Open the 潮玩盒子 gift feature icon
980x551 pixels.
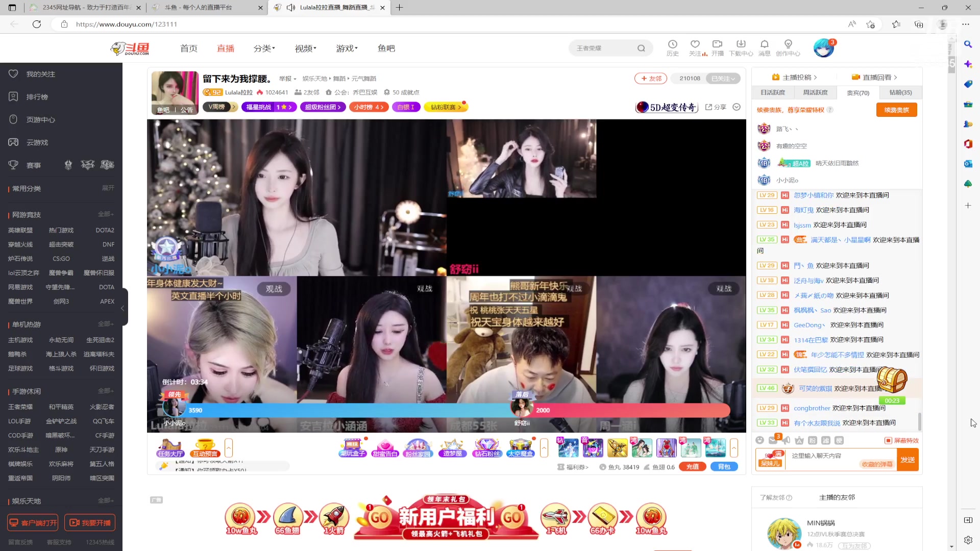click(352, 446)
